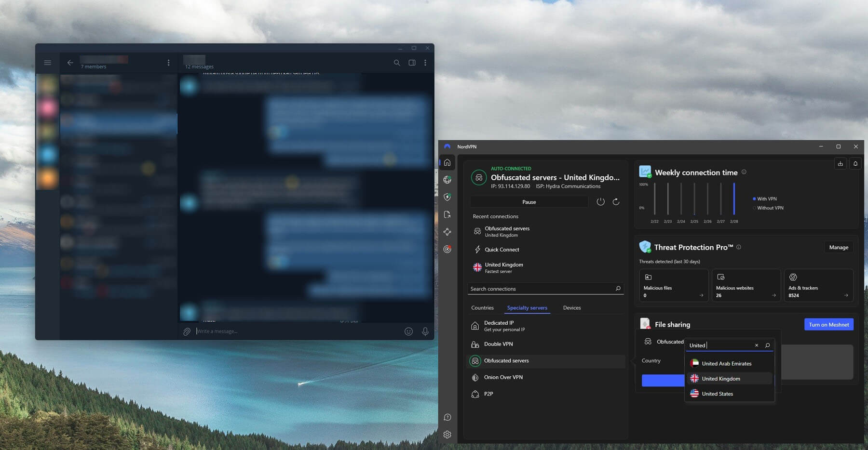The height and width of the screenshot is (450, 868).
Task: Clear the search with the X in country field
Action: coord(757,345)
